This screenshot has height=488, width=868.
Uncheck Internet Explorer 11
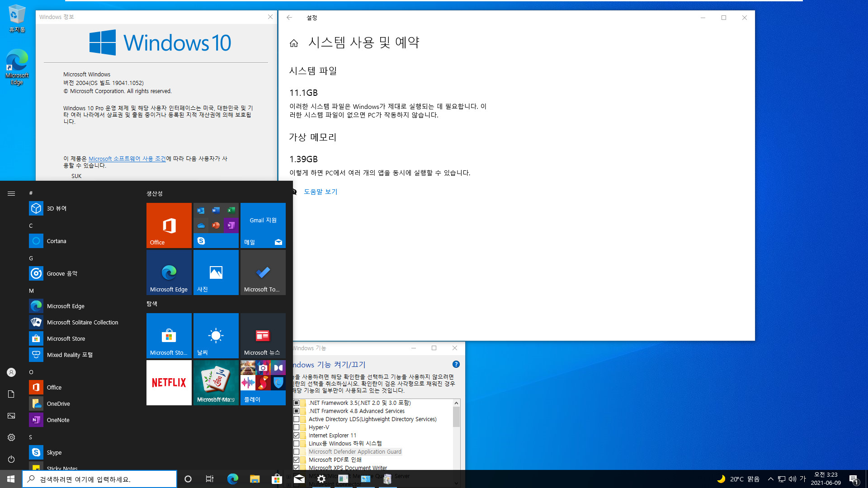click(x=297, y=435)
